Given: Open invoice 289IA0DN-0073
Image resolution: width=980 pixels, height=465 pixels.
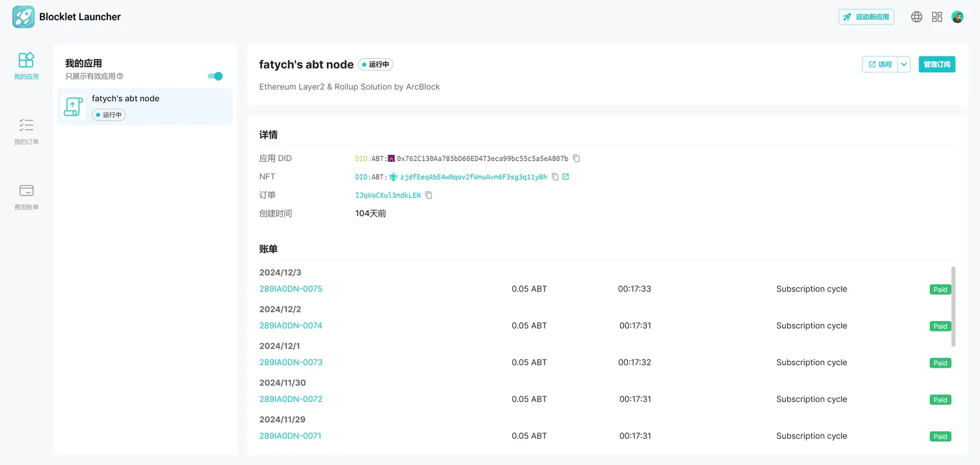Looking at the screenshot, I should 291,362.
